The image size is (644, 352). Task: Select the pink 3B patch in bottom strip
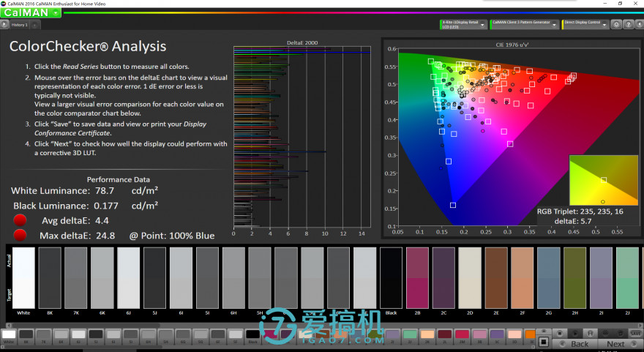[x=480, y=336]
